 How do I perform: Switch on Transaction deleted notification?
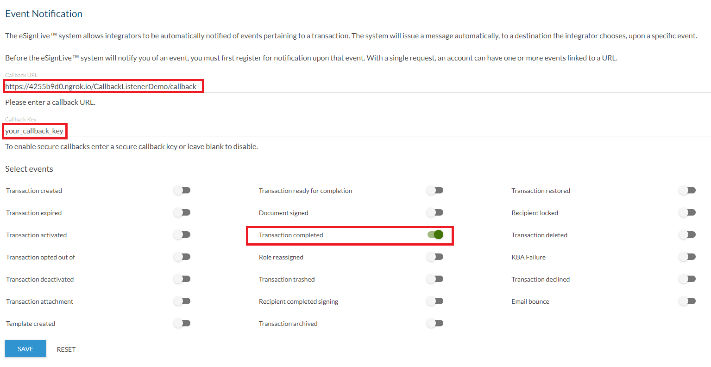[687, 235]
